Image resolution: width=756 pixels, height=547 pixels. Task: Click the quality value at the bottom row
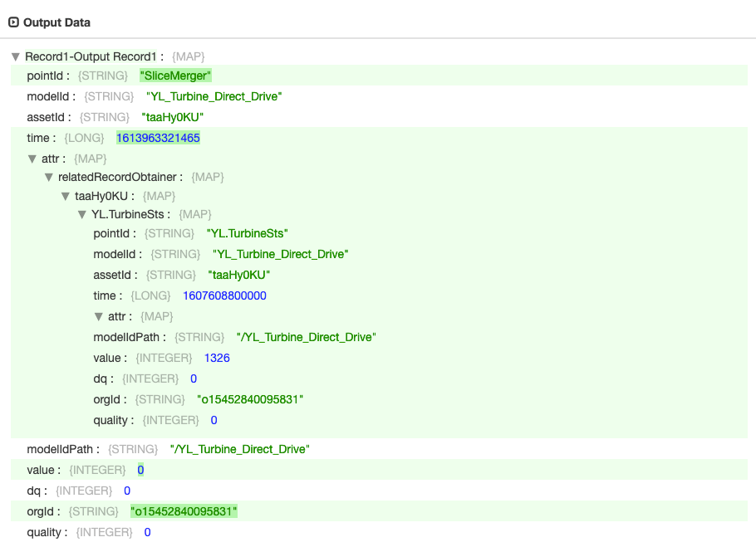pos(146,532)
